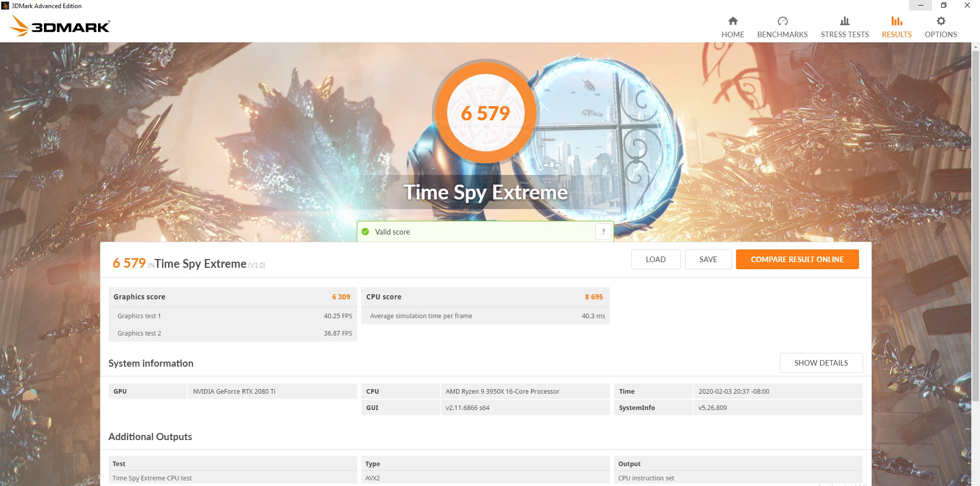The image size is (980, 486).
Task: Click the 36.87 FPS value
Action: pyautogui.click(x=338, y=333)
